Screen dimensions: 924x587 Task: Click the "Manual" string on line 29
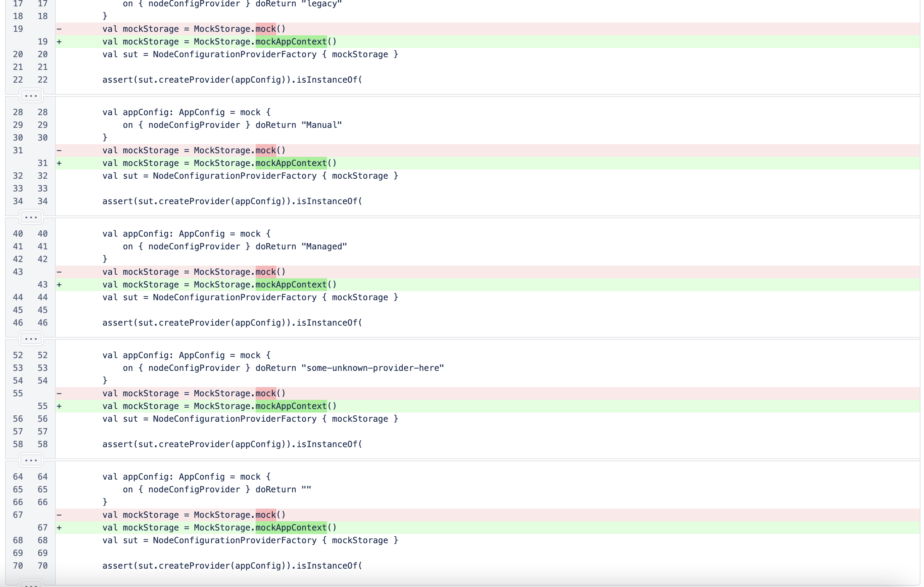click(321, 125)
